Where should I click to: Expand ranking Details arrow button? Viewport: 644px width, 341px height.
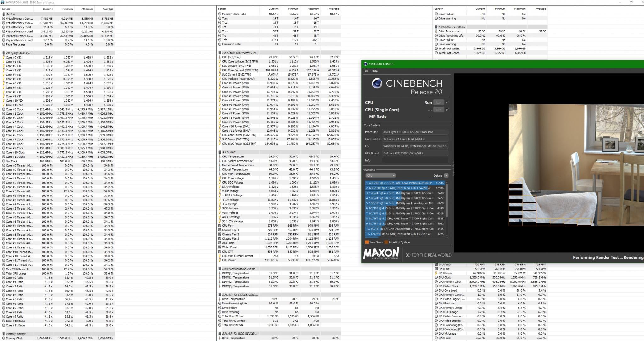coord(446,176)
